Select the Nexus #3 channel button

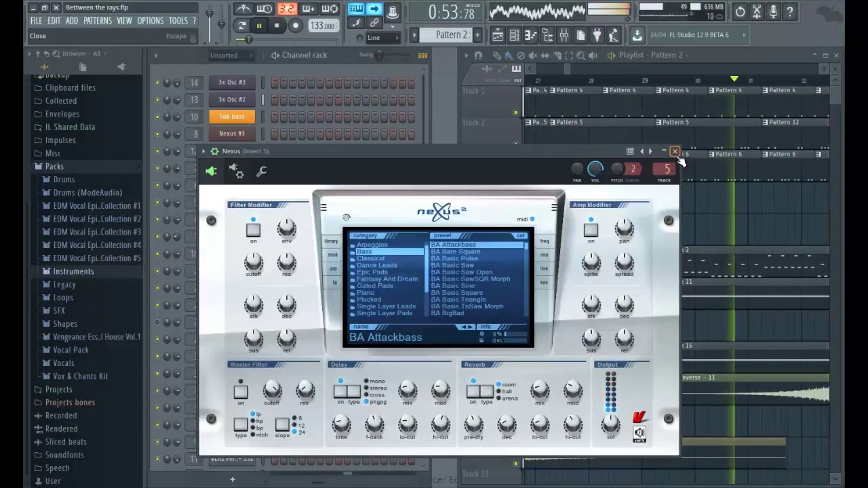(232, 134)
